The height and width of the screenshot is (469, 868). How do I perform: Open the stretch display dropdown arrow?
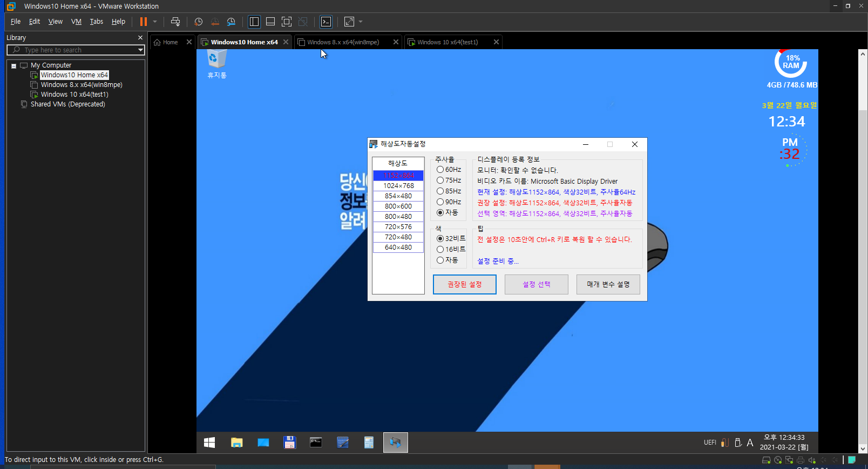(x=361, y=22)
